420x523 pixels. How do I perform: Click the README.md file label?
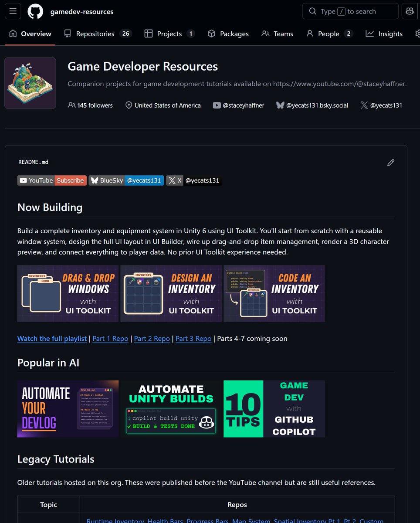tap(33, 162)
